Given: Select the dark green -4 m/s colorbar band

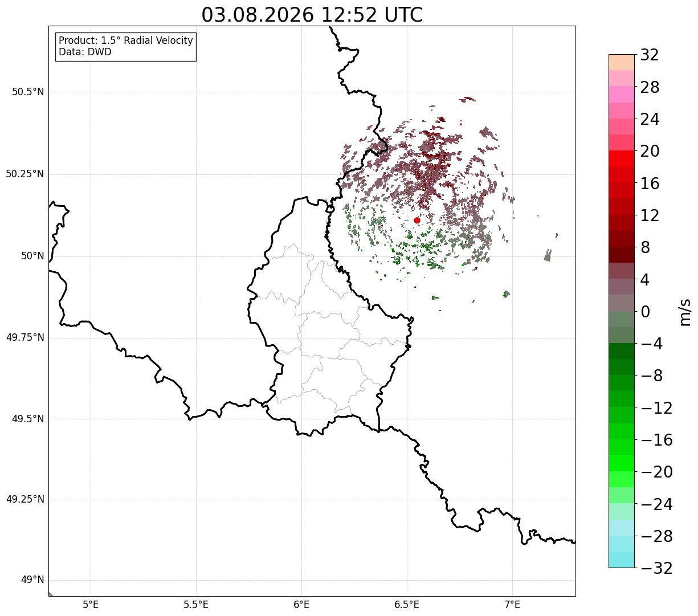Looking at the screenshot, I should click(622, 351).
